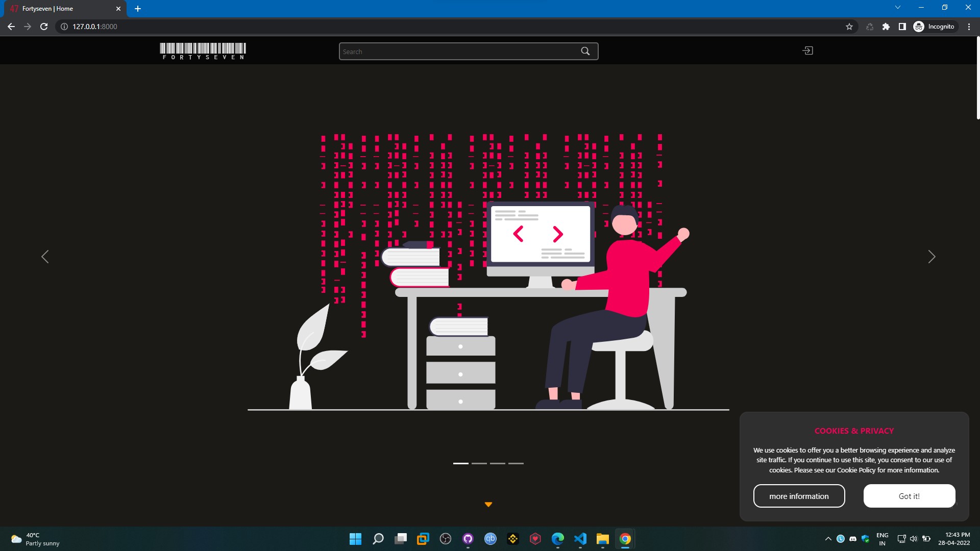Click the Got it! cookie button

pos(909,496)
